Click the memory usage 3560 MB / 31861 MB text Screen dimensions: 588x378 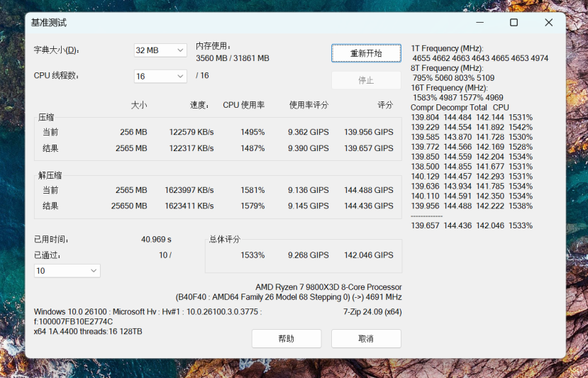coord(233,58)
